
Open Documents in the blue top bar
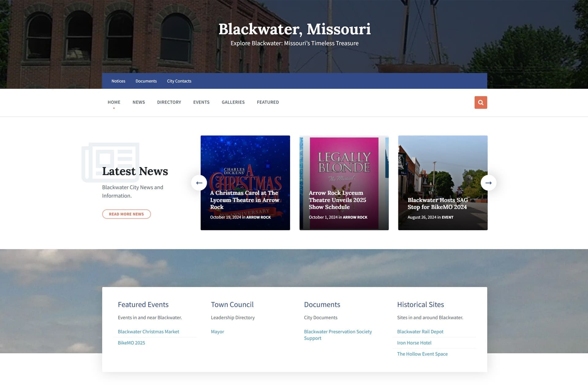click(146, 81)
